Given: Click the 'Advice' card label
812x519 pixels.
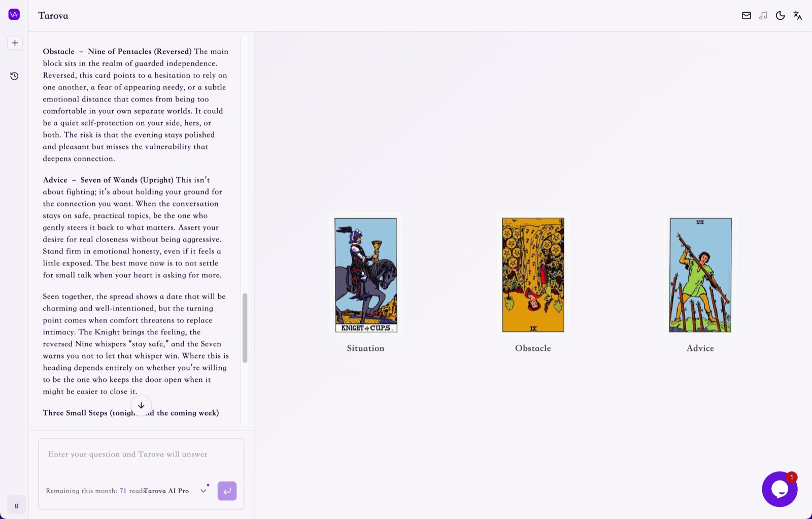Looking at the screenshot, I should click(x=700, y=348).
